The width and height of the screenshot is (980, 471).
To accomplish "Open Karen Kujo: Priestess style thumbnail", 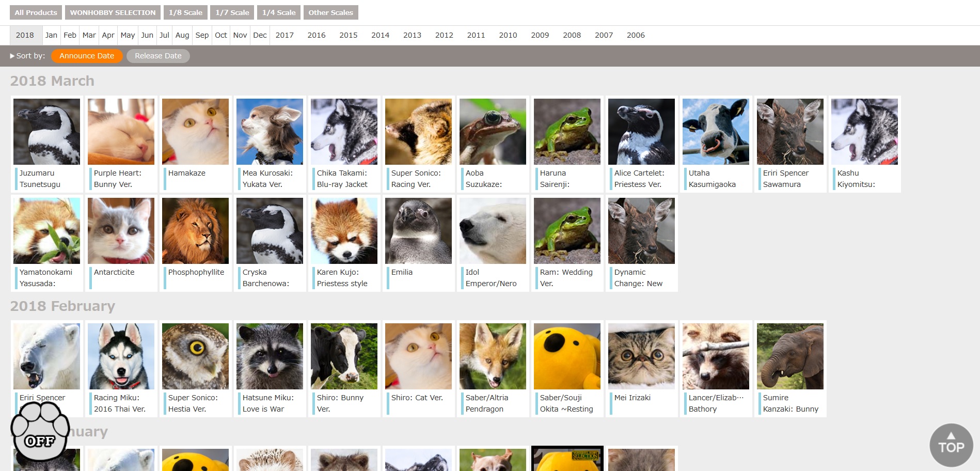I will click(x=344, y=231).
